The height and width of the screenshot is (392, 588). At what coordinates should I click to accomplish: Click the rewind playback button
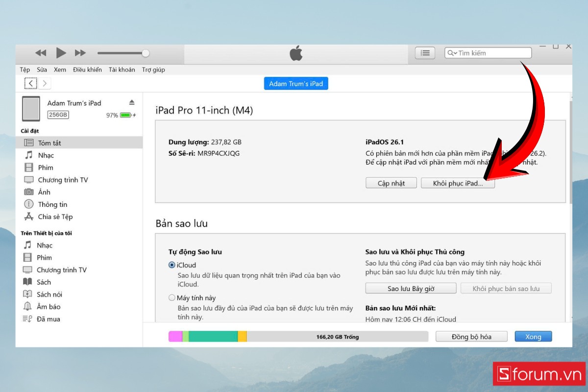[41, 53]
